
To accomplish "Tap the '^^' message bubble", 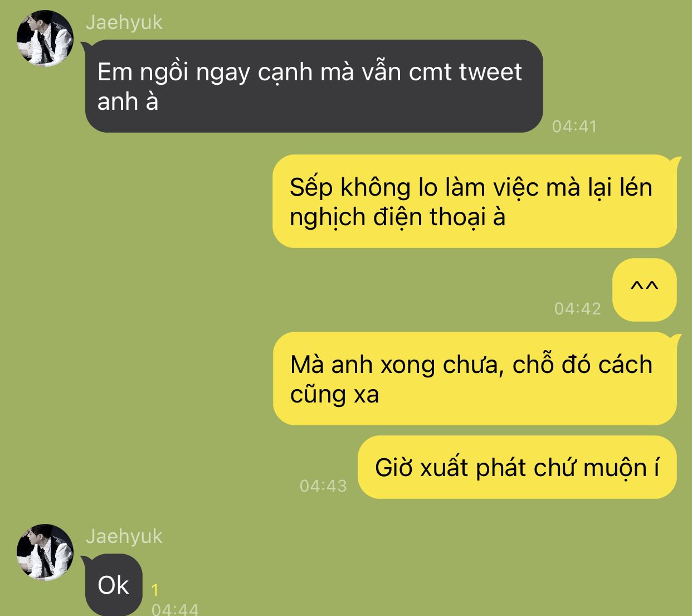I will click(644, 289).
